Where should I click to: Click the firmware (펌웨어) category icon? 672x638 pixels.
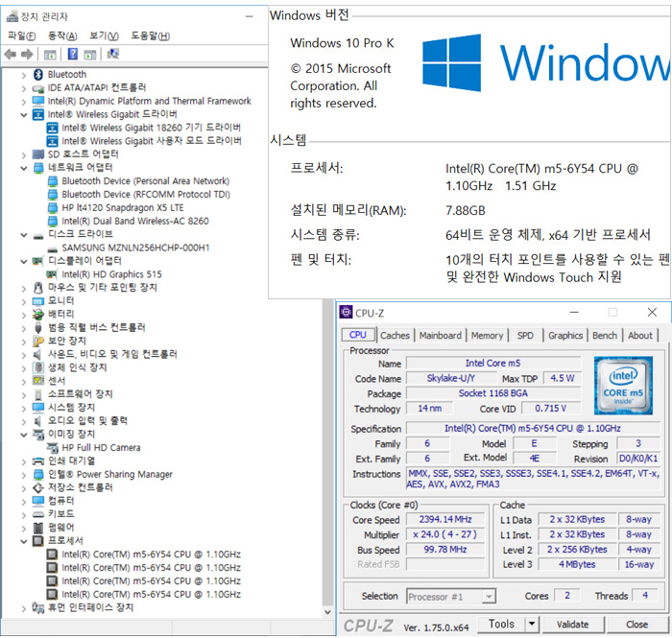coord(38,527)
